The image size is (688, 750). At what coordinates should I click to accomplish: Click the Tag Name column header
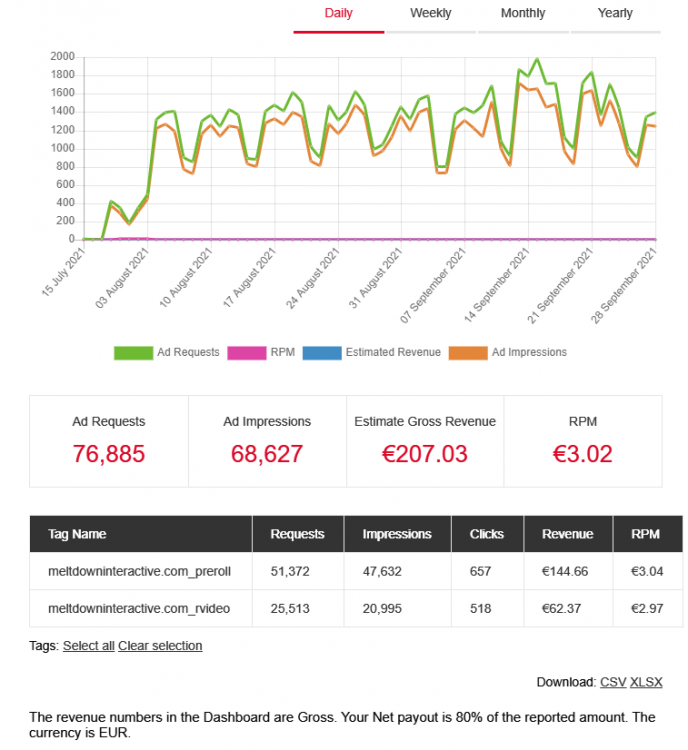pyautogui.click(x=77, y=534)
